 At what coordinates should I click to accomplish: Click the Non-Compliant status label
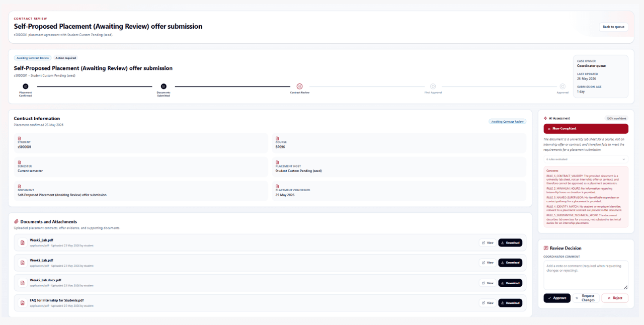565,129
